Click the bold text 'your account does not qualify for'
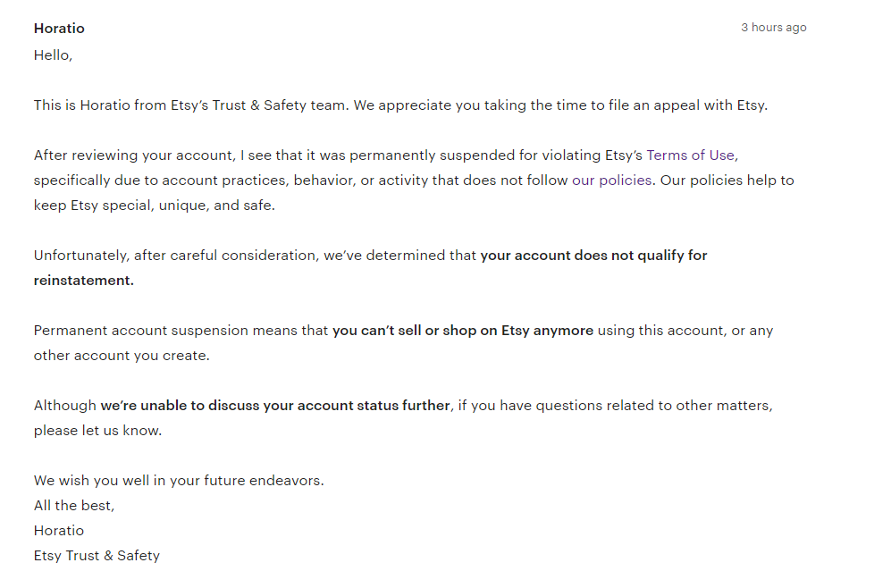The width and height of the screenshot is (891, 588). 593,256
